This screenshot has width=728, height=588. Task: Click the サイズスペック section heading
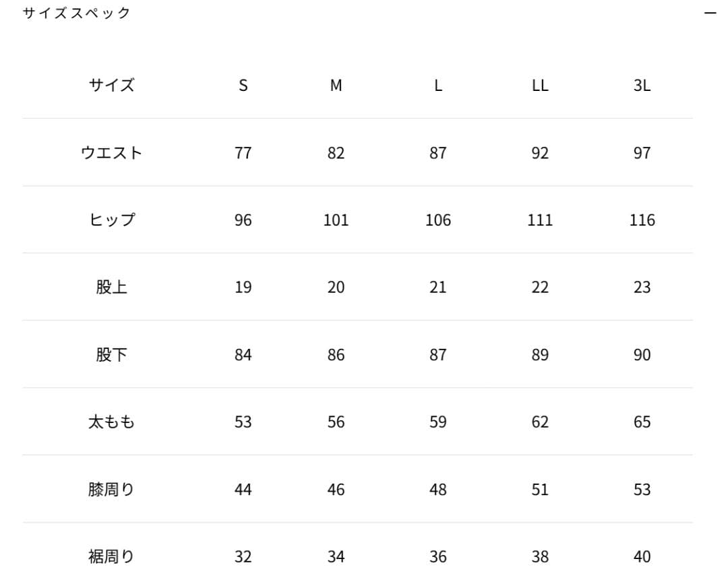[x=77, y=13]
